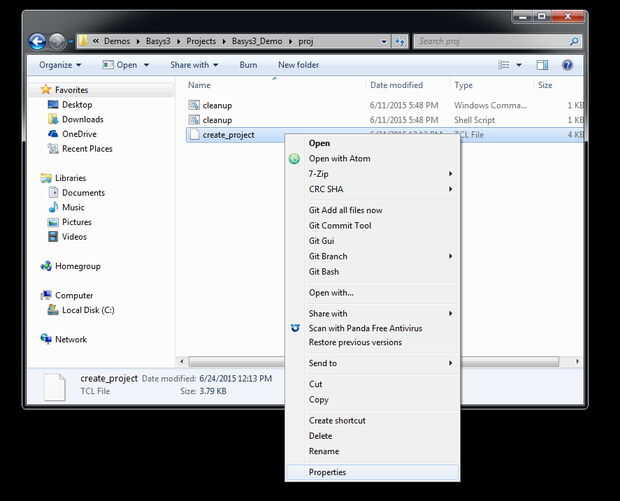Navigate to Basys3_Demo in breadcrumb
Image resolution: width=620 pixels, height=501 pixels.
click(257, 41)
